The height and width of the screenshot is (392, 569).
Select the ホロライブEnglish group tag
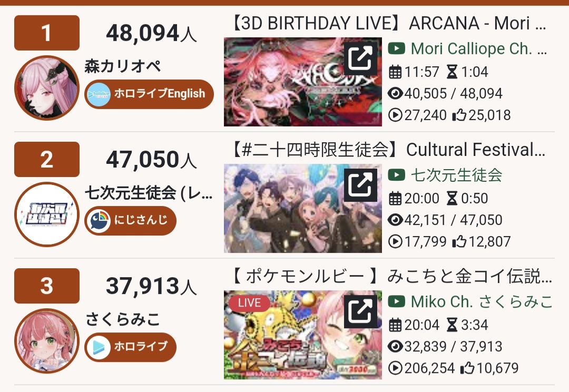pos(149,94)
